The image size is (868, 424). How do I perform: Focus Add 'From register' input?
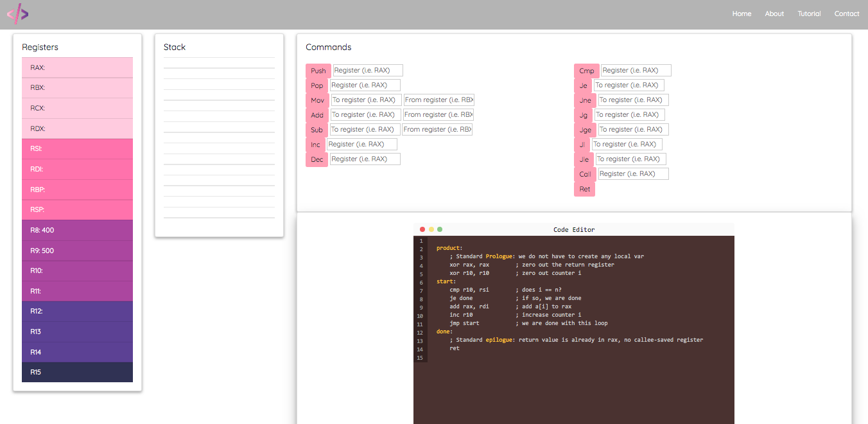pos(438,114)
